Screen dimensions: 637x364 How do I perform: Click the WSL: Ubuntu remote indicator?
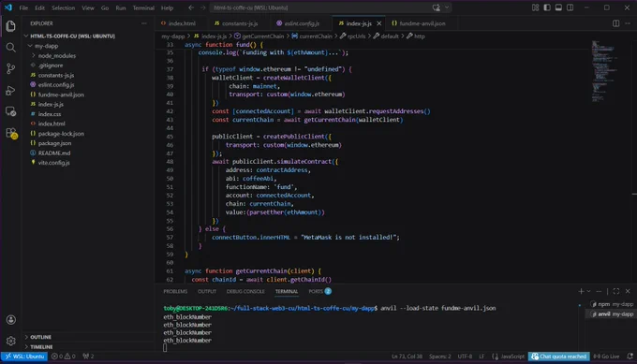tap(24, 357)
